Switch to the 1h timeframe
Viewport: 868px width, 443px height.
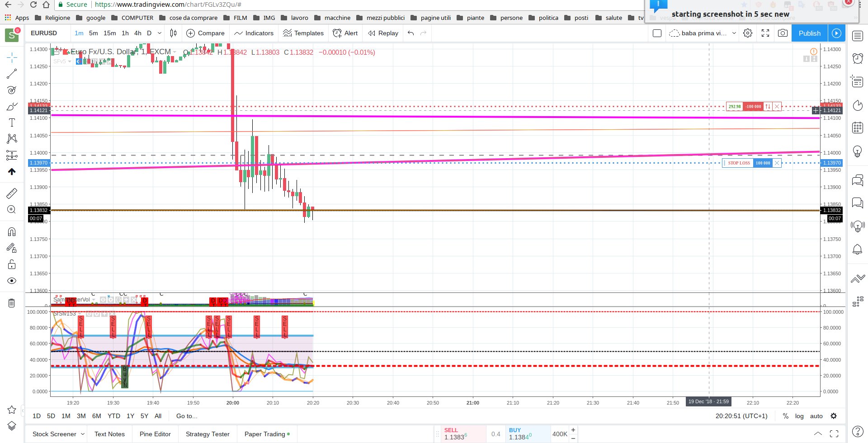click(x=125, y=33)
